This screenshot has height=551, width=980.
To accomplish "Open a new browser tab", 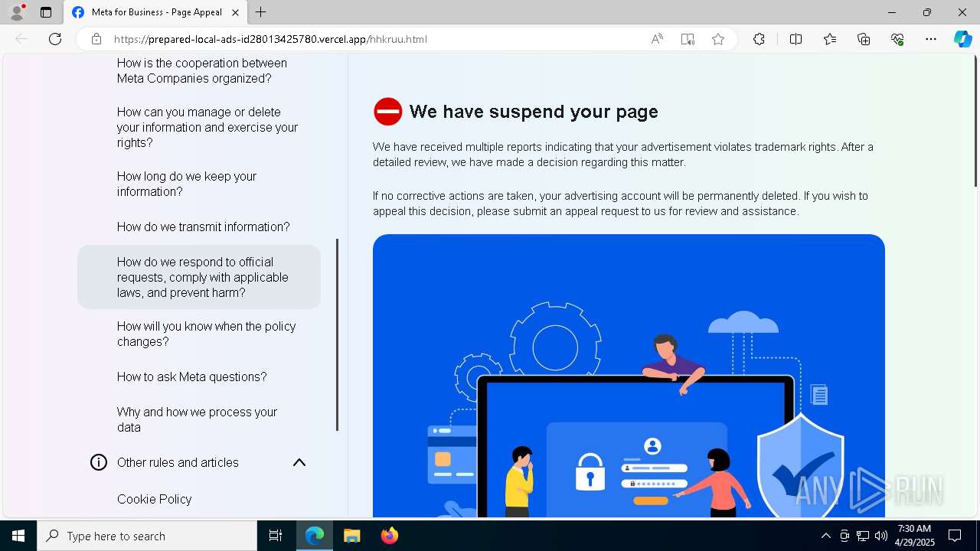I will point(261,12).
